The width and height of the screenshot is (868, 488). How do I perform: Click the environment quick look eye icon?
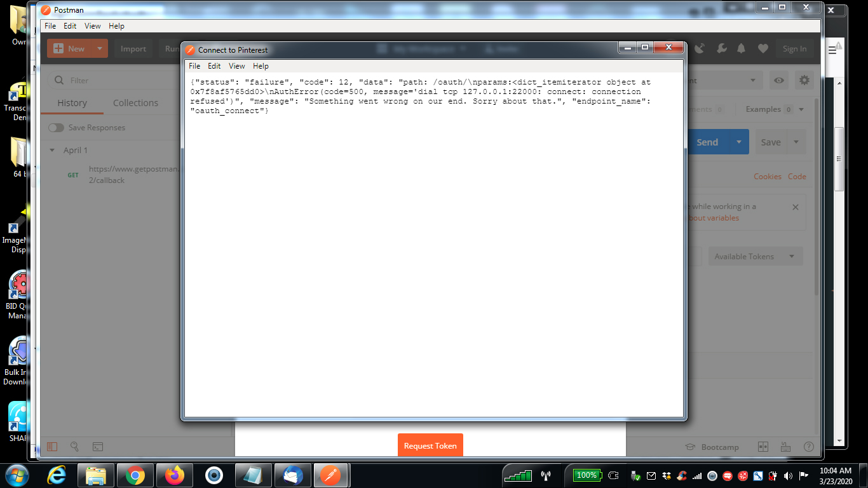[778, 81]
